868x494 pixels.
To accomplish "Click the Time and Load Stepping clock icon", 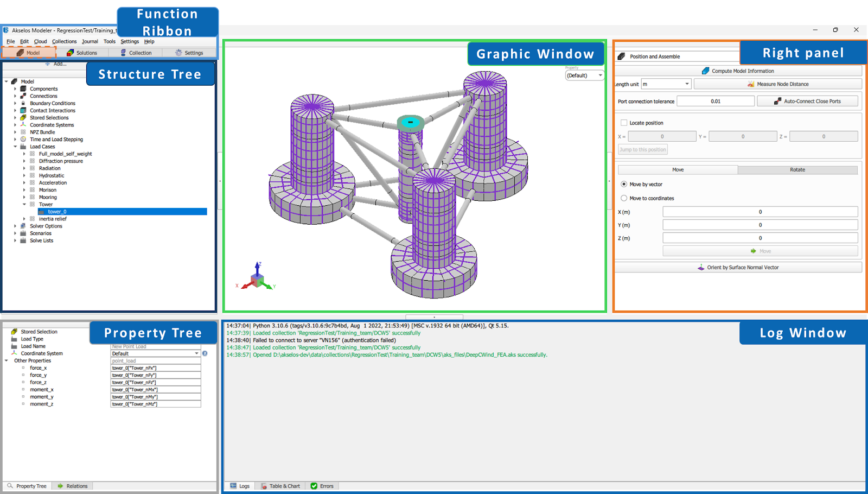I will [23, 140].
